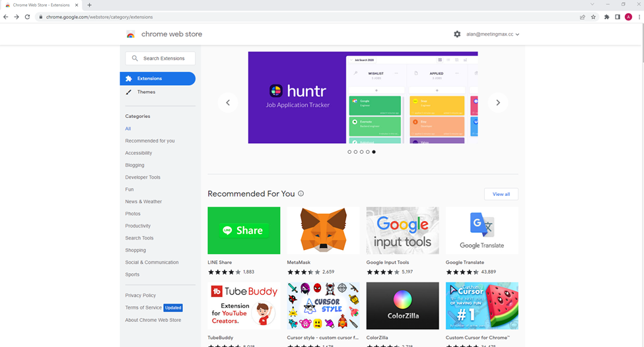Image resolution: width=644 pixels, height=347 pixels.
Task: Select the fourth carousel dot
Action: click(x=368, y=152)
